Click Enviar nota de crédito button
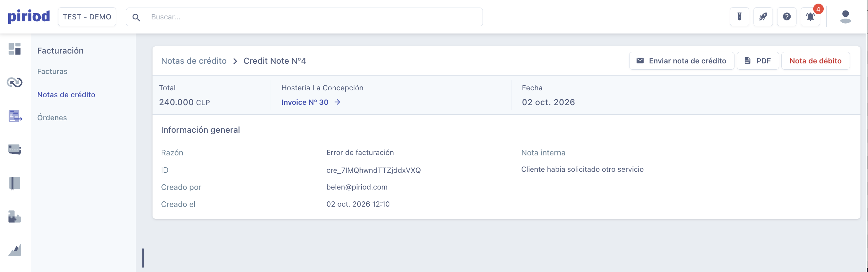The height and width of the screenshot is (272, 868). click(x=681, y=61)
